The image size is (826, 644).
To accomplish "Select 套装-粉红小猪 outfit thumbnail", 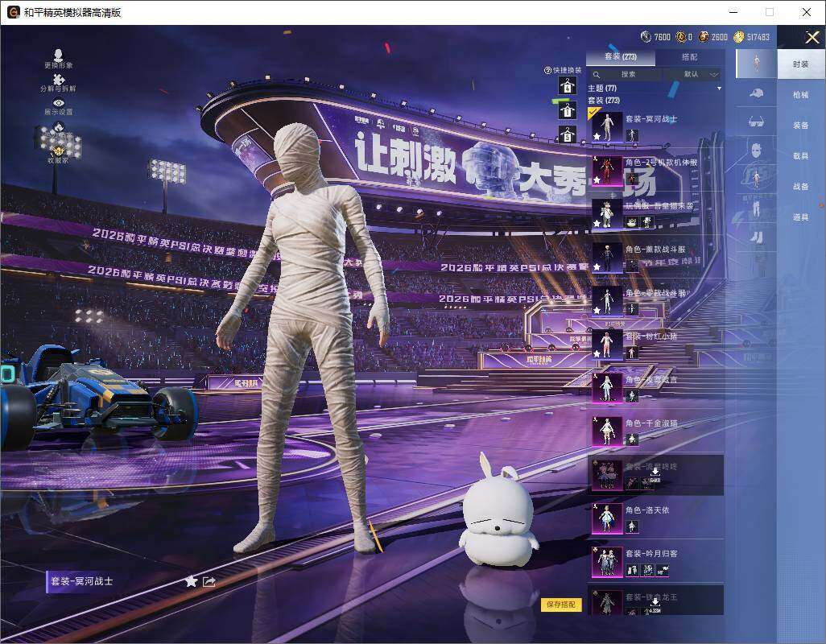I will [x=607, y=345].
